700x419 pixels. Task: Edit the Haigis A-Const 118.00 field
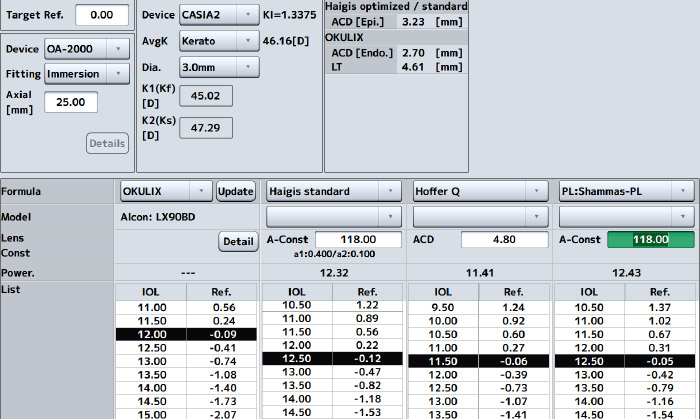pos(358,240)
